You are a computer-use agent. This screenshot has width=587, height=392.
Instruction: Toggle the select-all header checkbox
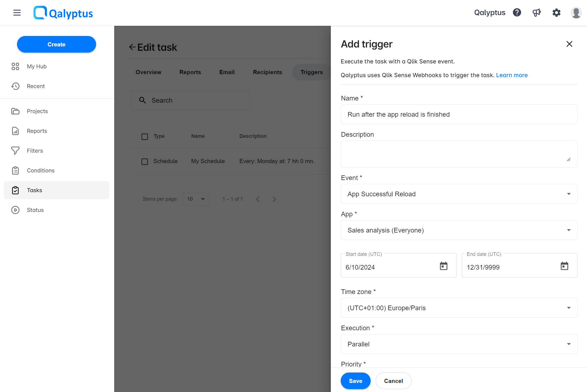click(145, 136)
